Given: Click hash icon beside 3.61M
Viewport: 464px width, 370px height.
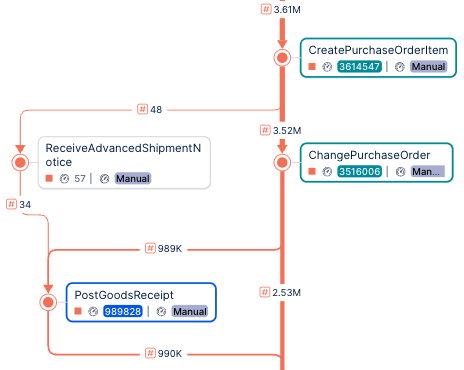Looking at the screenshot, I should click(266, 9).
